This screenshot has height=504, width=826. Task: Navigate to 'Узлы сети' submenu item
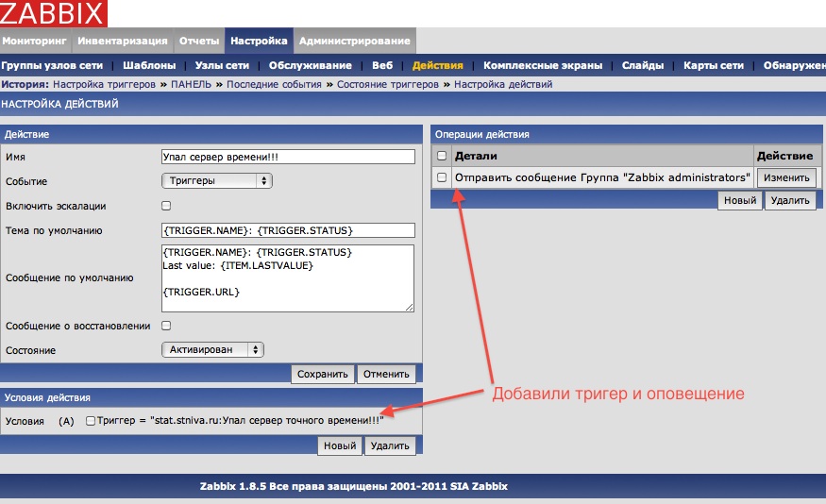pyautogui.click(x=222, y=66)
